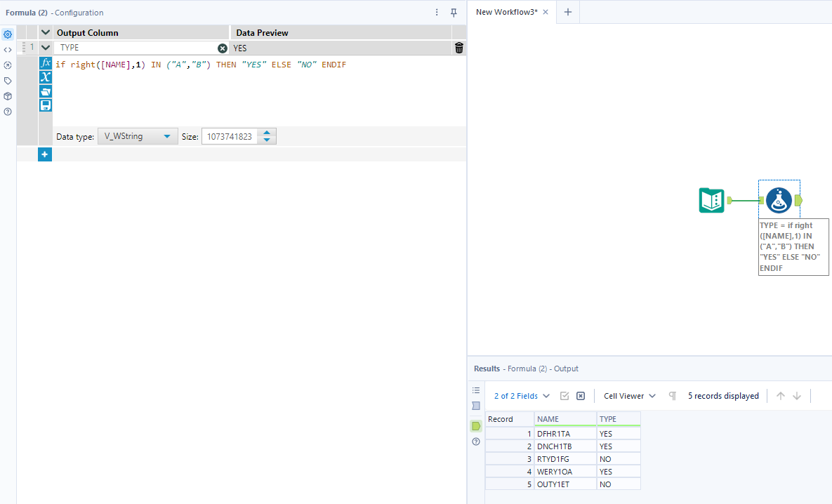Switch to the New Workflow3 tab
832x504 pixels.
(508, 12)
